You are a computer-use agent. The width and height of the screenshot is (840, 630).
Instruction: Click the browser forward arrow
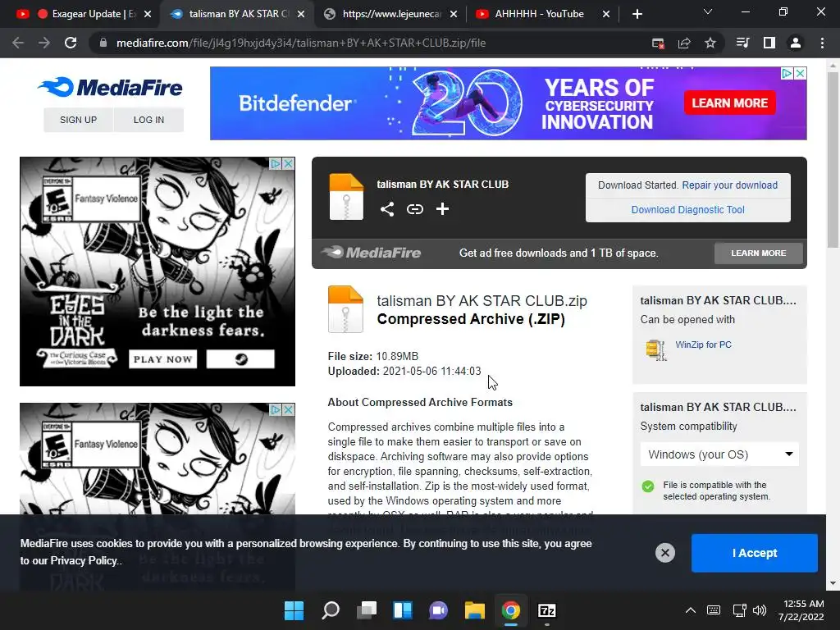(44, 43)
